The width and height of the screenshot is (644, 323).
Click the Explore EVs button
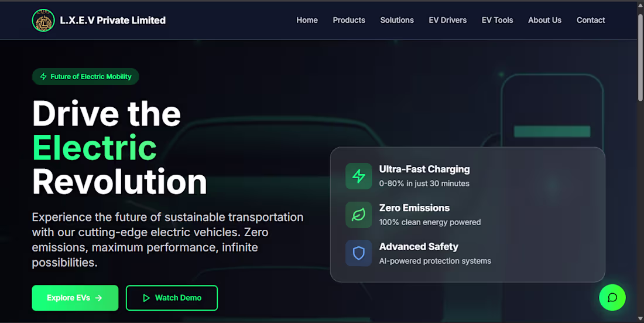coord(75,298)
